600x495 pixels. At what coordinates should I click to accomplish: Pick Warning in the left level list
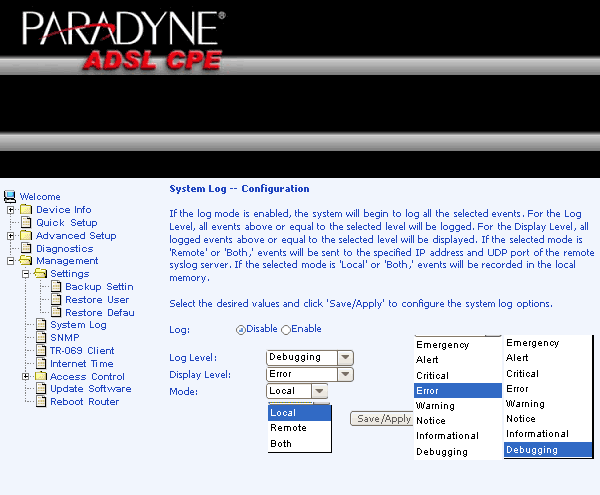click(x=458, y=405)
